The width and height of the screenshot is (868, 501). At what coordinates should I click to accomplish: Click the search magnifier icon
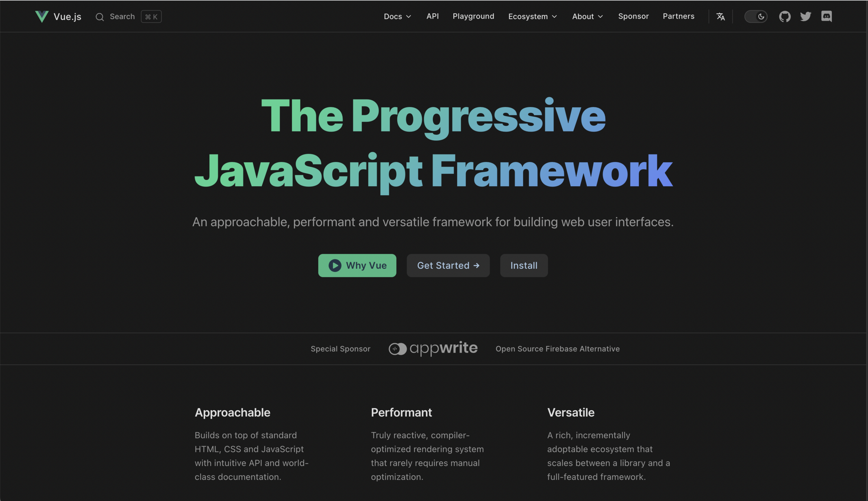[99, 17]
